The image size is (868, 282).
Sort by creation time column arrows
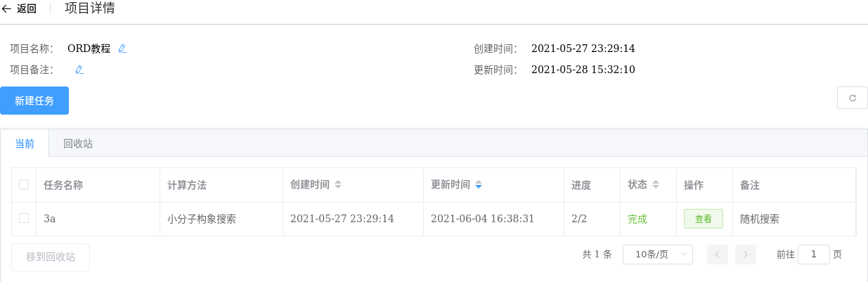338,185
